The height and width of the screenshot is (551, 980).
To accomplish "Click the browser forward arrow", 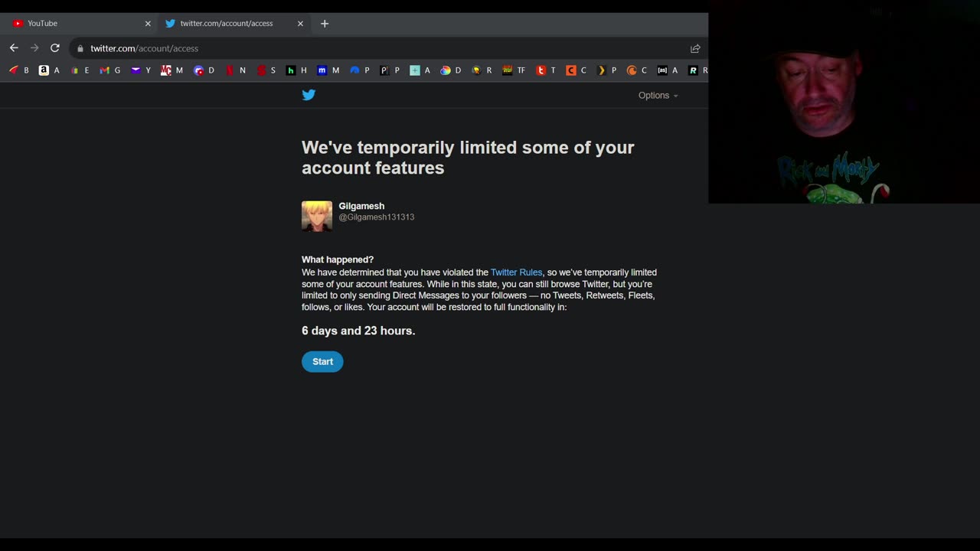I will click(34, 48).
